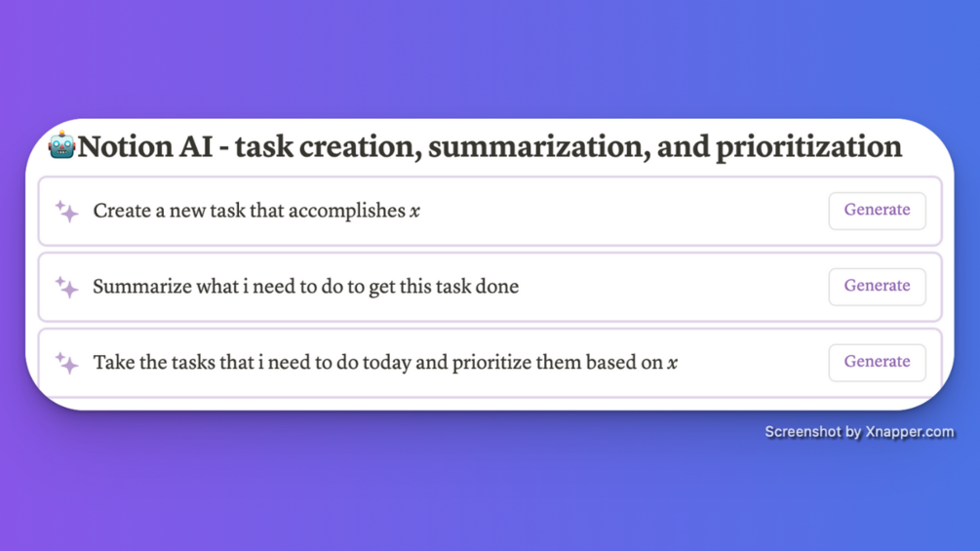Viewport: 980px width, 551px height.
Task: Open the 'Screenshot by Xnapper.com' watermark link
Action: [859, 431]
